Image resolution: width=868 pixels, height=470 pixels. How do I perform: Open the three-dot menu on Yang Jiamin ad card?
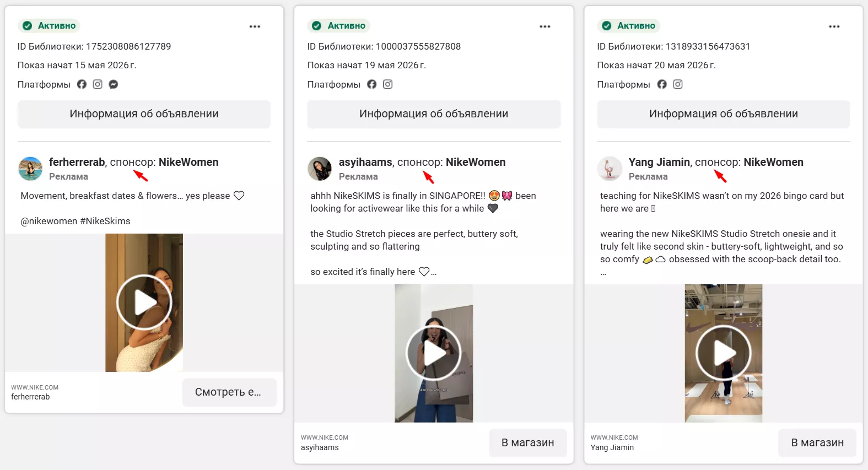tap(834, 26)
